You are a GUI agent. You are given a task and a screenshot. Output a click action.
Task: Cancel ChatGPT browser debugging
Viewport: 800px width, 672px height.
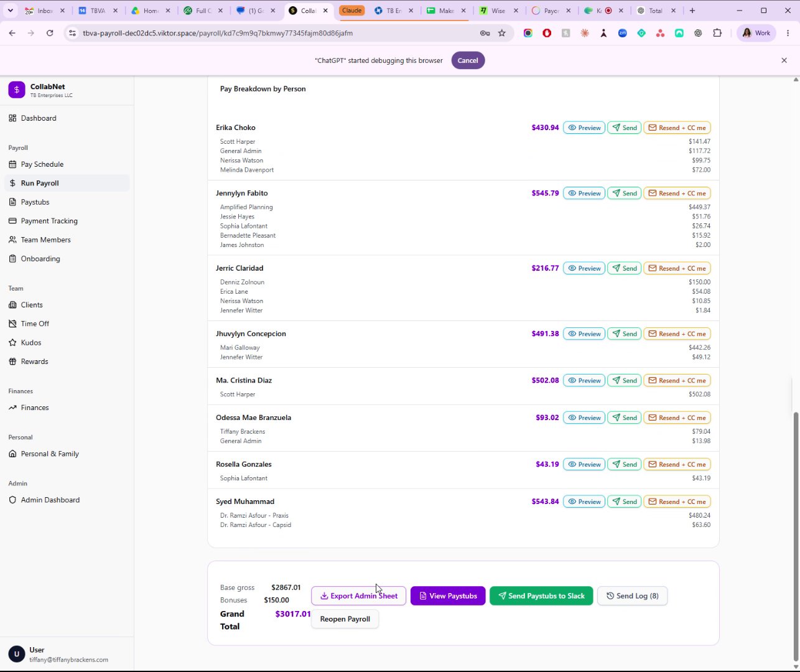click(x=468, y=60)
